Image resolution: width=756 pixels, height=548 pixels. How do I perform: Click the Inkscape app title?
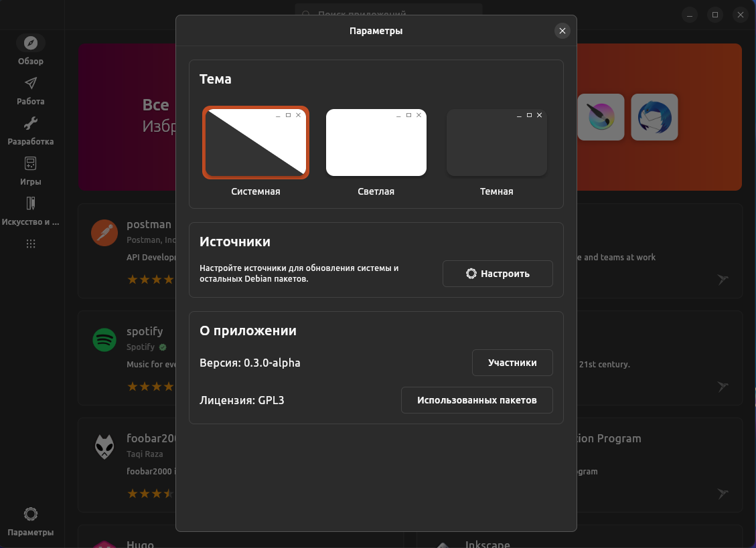pos(487,544)
